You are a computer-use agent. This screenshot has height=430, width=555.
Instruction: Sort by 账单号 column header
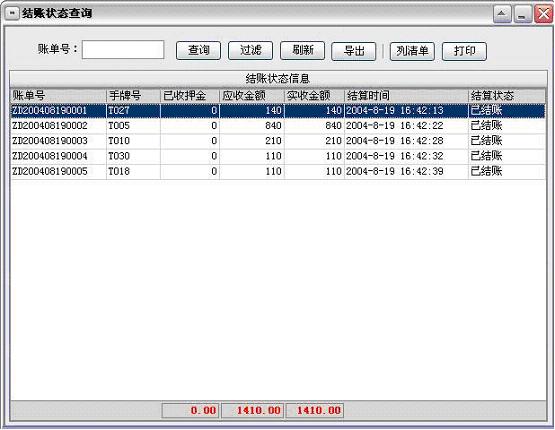point(58,96)
